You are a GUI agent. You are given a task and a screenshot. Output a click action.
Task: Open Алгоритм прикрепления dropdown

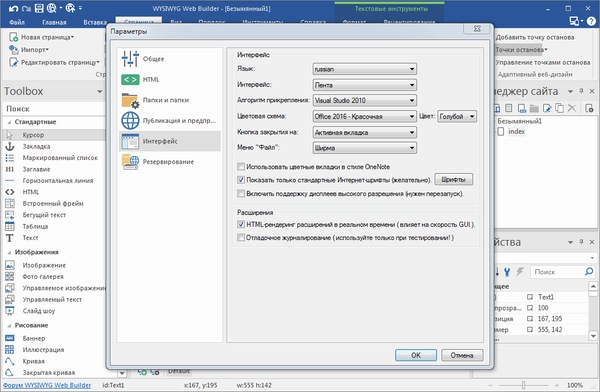(x=365, y=101)
